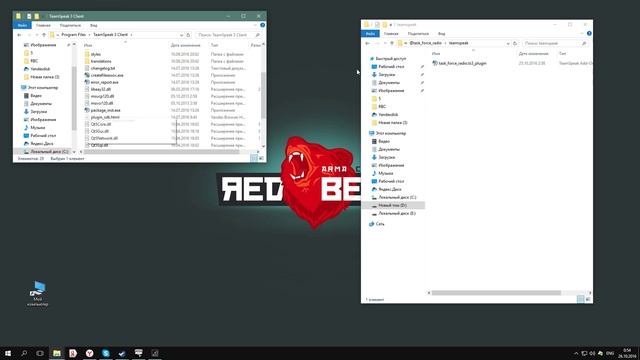The width and height of the screenshot is (640, 360).
Task: Sort by 'Имя' column in the teamspeak window
Action: (x=436, y=53)
